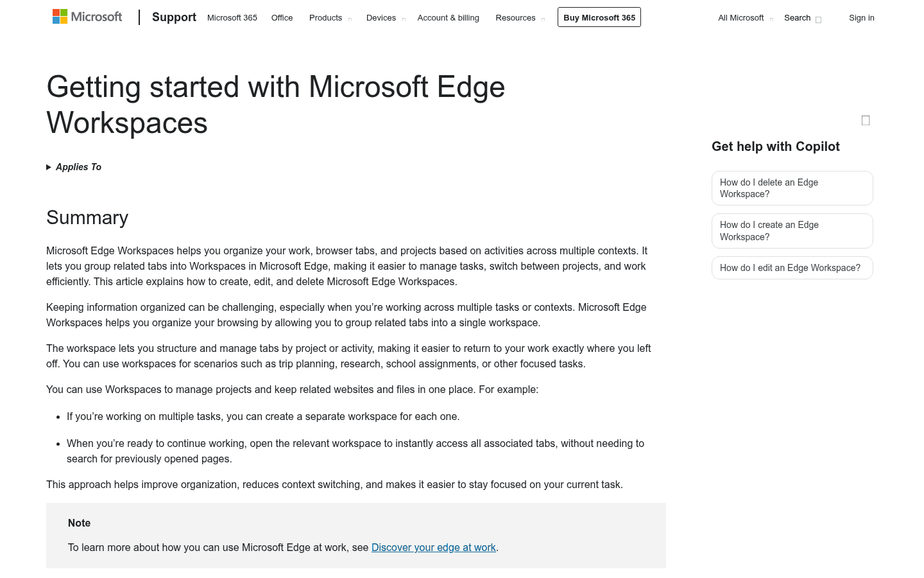
Task: Ask how to delete an Edge Workspace
Action: click(x=792, y=188)
